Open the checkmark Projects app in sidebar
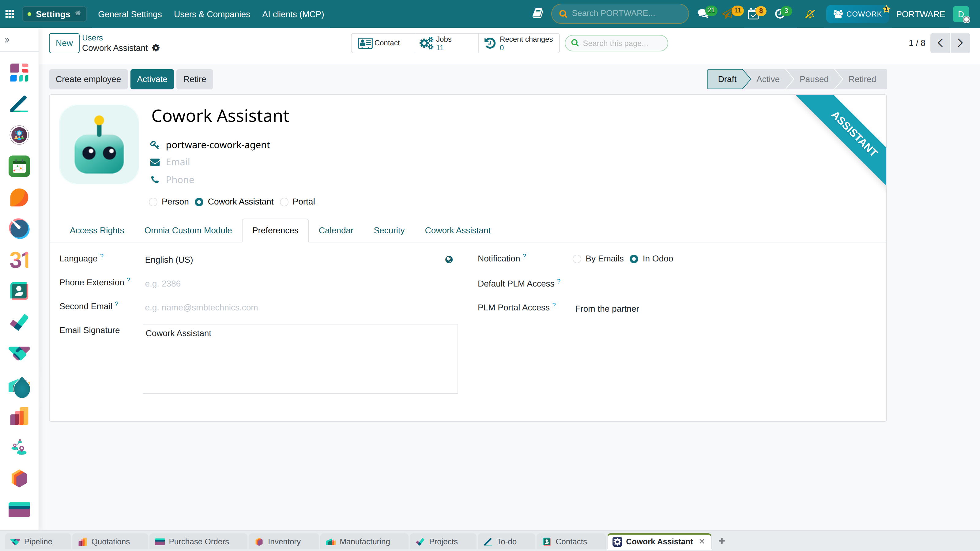This screenshot has width=980, height=551. (x=19, y=322)
